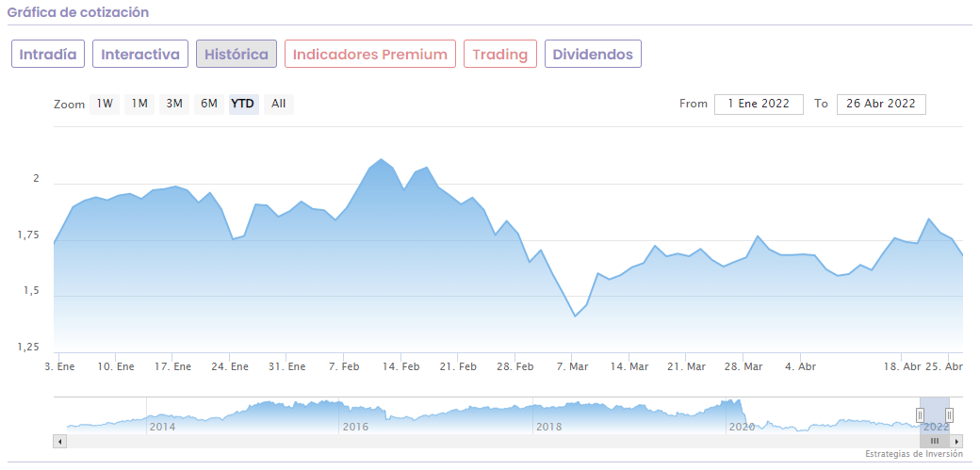This screenshot has width=980, height=470.
Task: Open the Estrategias de Inversión credit link
Action: click(914, 454)
